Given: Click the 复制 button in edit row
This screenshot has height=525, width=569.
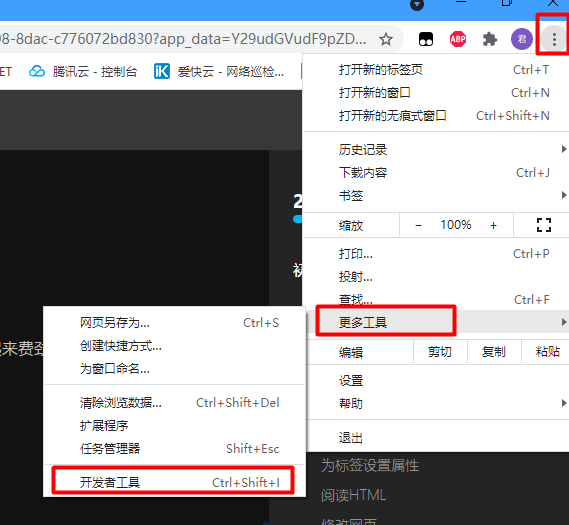Looking at the screenshot, I should pos(494,352).
